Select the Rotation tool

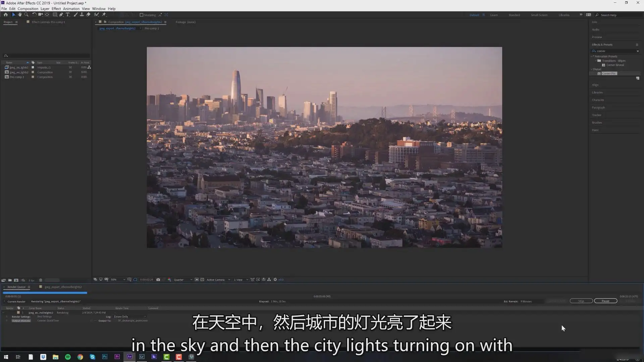34,15
